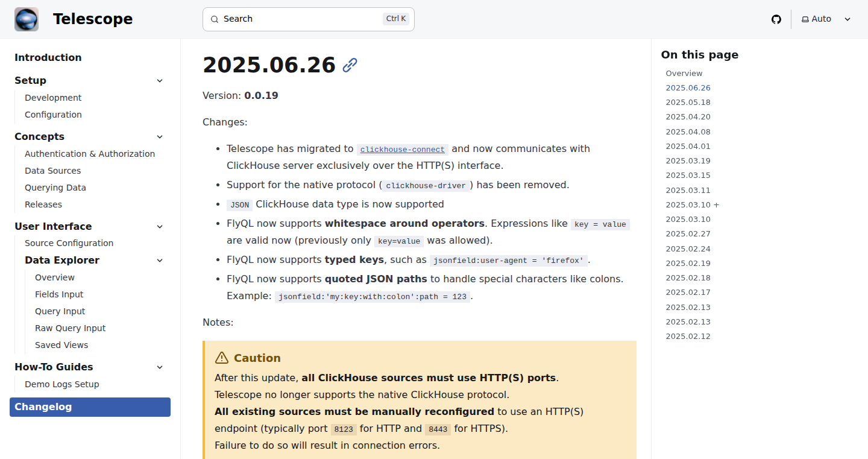Screen dimensions: 868x459
Task: Jump to 2025.02.12 in page outline
Action: 688,337
